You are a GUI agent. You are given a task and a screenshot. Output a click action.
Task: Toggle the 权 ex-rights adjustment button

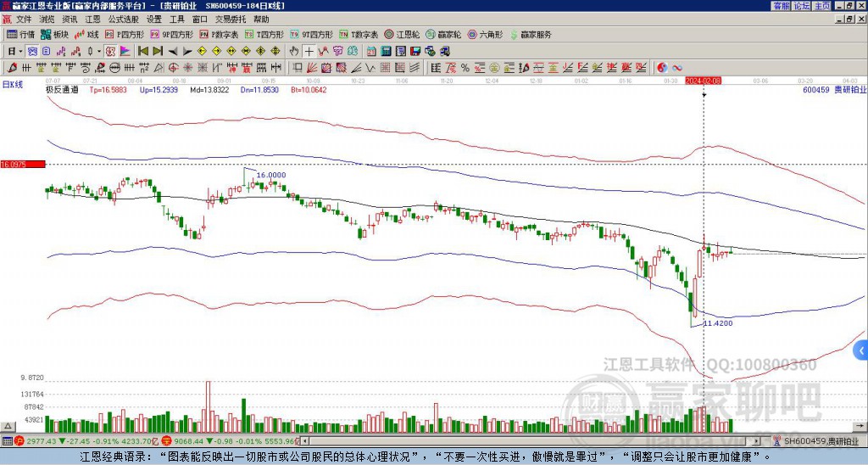110,51
